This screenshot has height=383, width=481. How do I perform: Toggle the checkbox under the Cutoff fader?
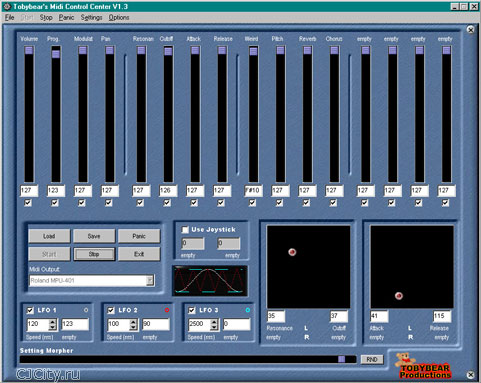click(x=167, y=203)
